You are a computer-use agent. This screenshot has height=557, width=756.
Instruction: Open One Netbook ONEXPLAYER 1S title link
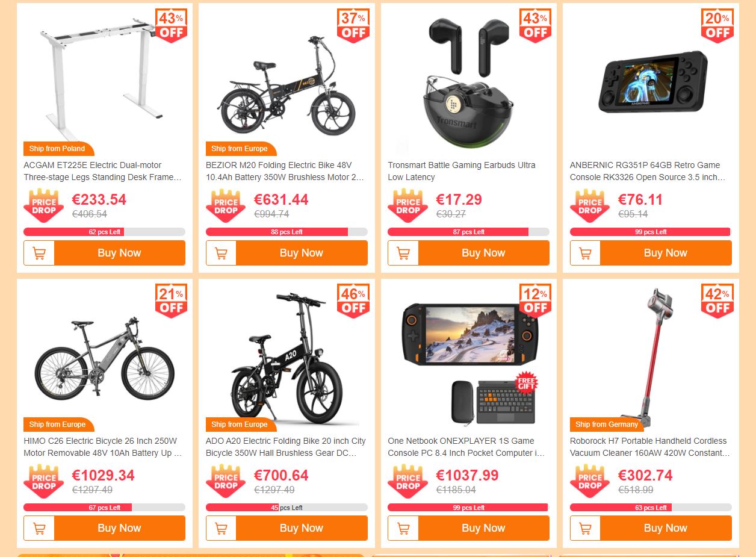466,447
